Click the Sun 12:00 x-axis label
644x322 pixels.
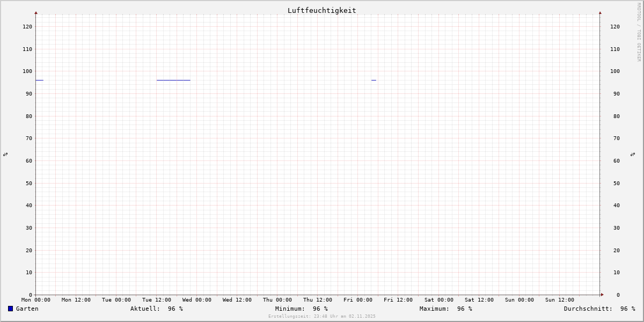pos(559,300)
